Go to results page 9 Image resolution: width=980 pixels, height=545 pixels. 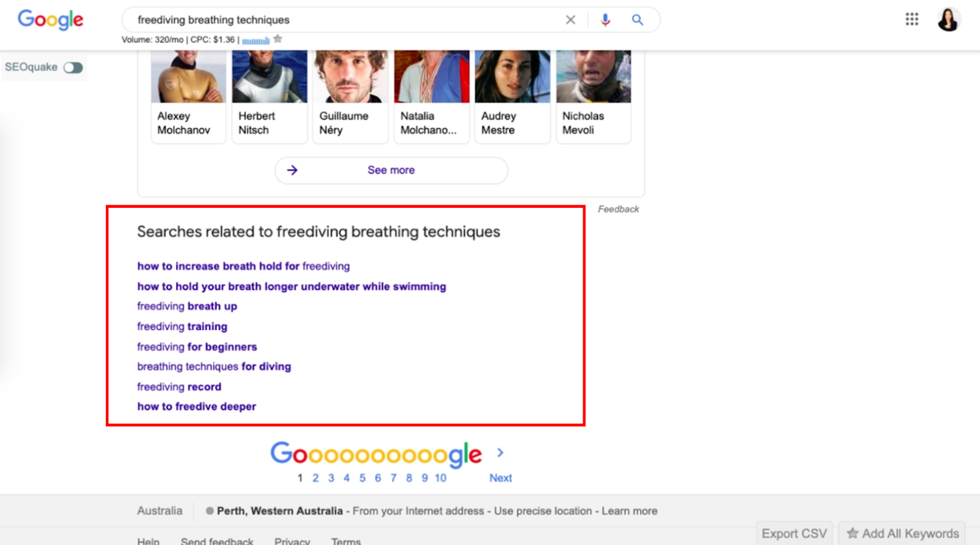424,478
